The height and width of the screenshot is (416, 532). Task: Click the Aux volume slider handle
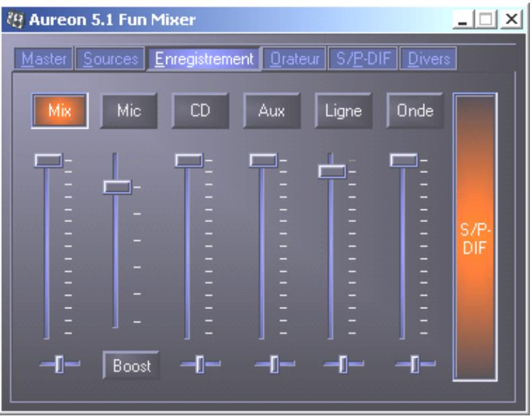[x=263, y=160]
